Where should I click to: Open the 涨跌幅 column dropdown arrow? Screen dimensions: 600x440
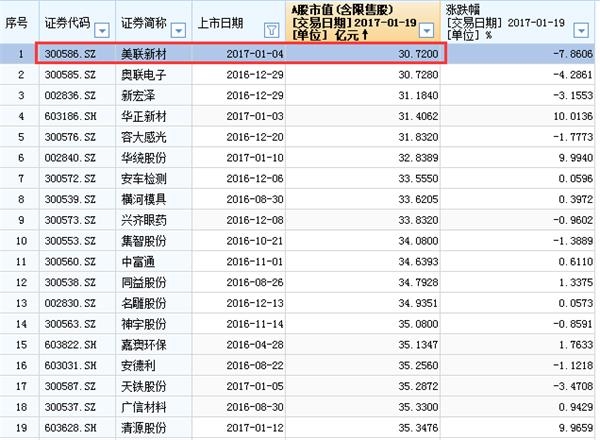click(581, 30)
